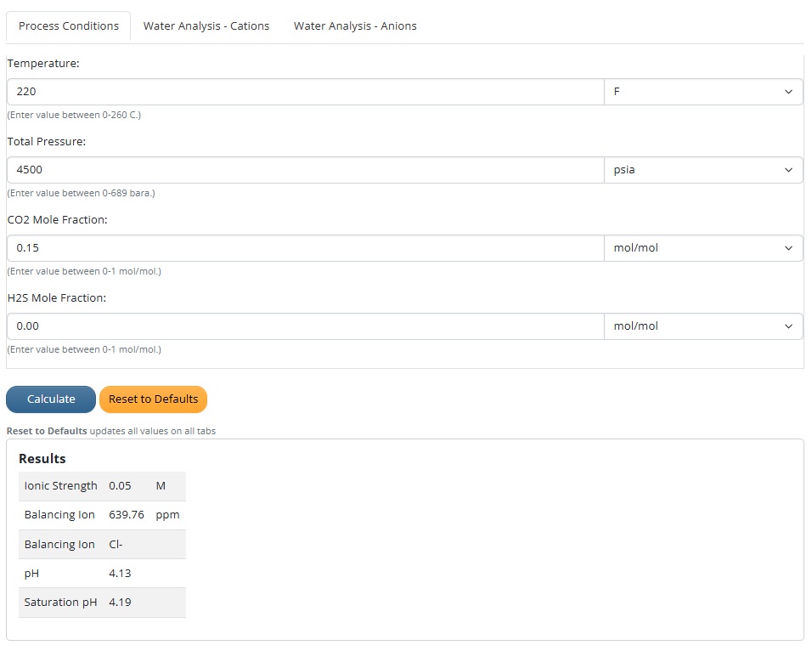Open the CO2 mole fraction unit dropdown
The image size is (812, 651).
[x=702, y=248]
